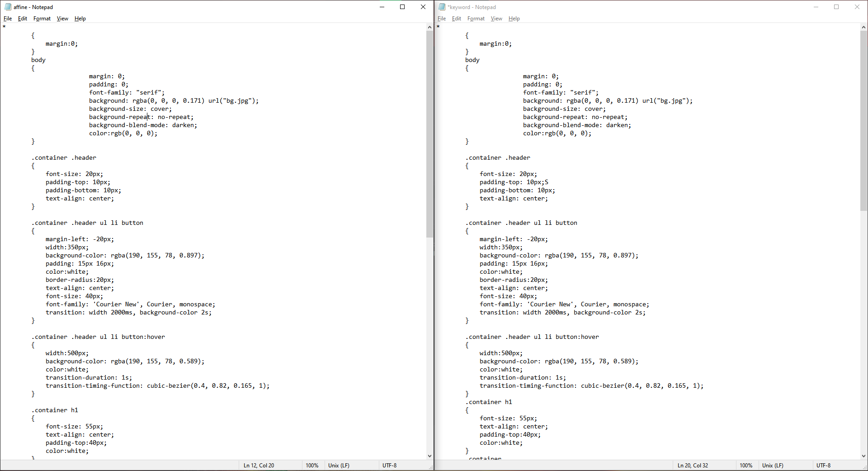Click the scroll-down arrow in the affine window

tap(429, 456)
